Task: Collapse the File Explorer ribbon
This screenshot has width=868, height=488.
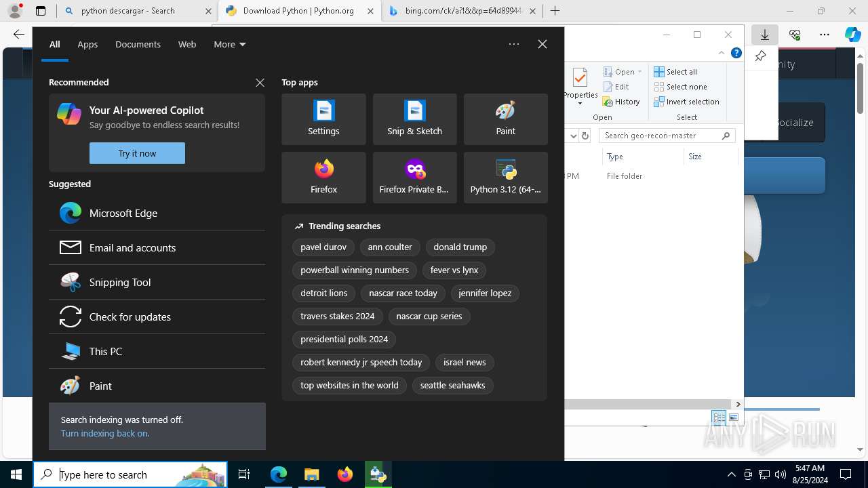Action: tap(721, 53)
